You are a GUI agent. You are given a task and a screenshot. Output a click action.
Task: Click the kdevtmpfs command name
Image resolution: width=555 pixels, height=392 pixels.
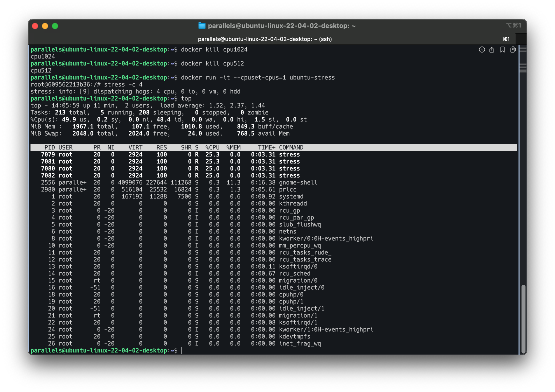point(295,336)
